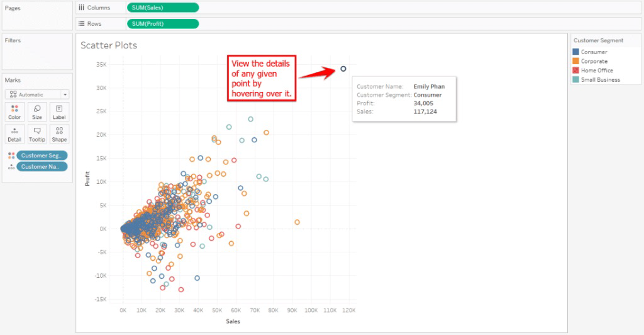Click the Rows shelf icon
Viewport: 644px width, 335px height.
pos(82,23)
